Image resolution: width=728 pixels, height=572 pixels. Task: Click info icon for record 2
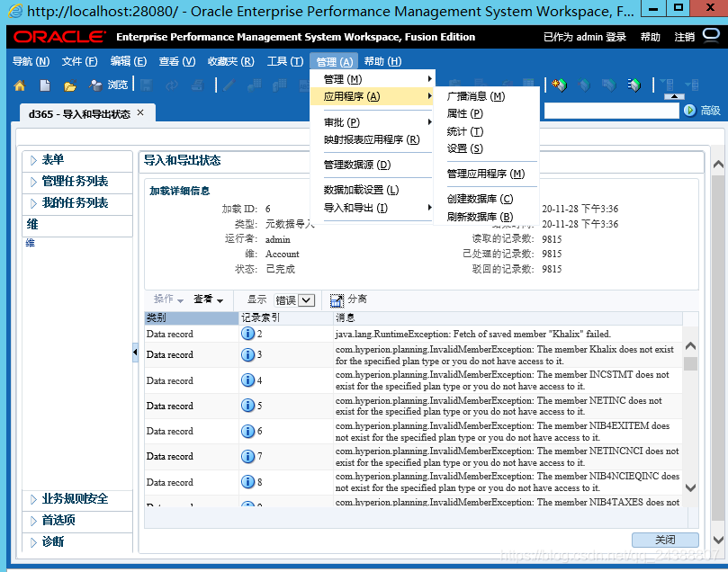(248, 334)
